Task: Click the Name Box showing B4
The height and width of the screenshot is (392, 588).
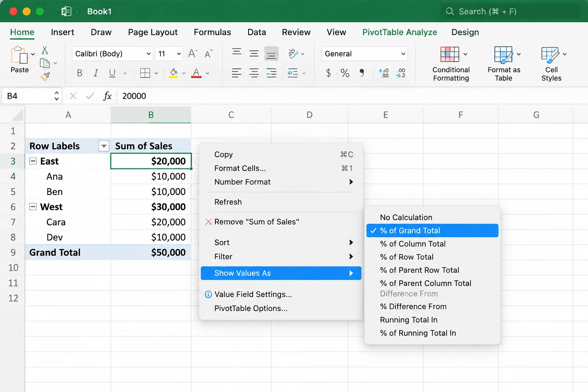Action: (32, 96)
